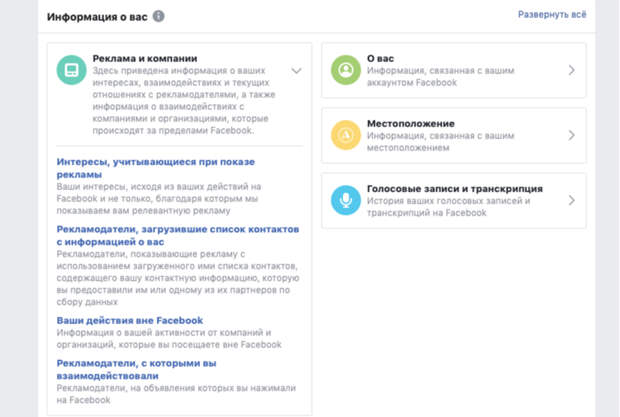620x417 pixels.
Task: Open Рекламодатели, с которыми вы взаимодействовали link
Action: (x=136, y=370)
